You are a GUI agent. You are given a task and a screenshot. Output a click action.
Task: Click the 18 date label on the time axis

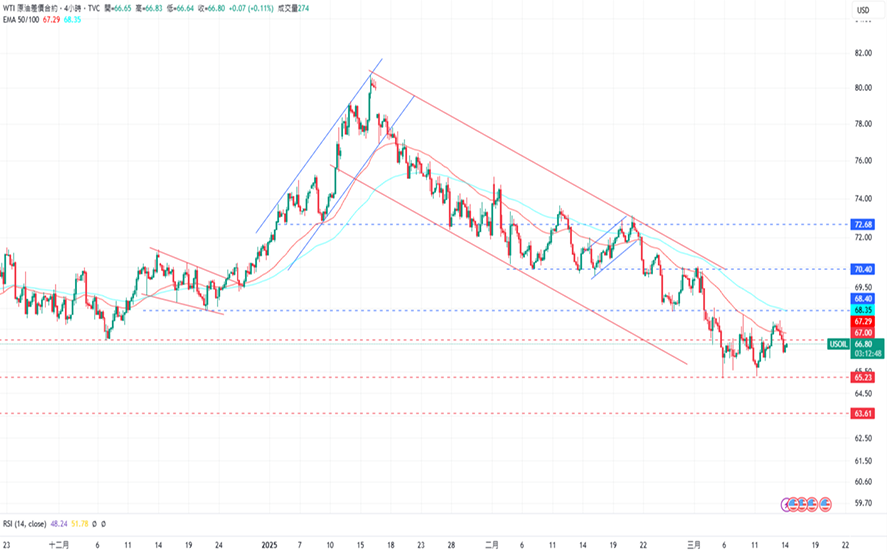(390, 545)
